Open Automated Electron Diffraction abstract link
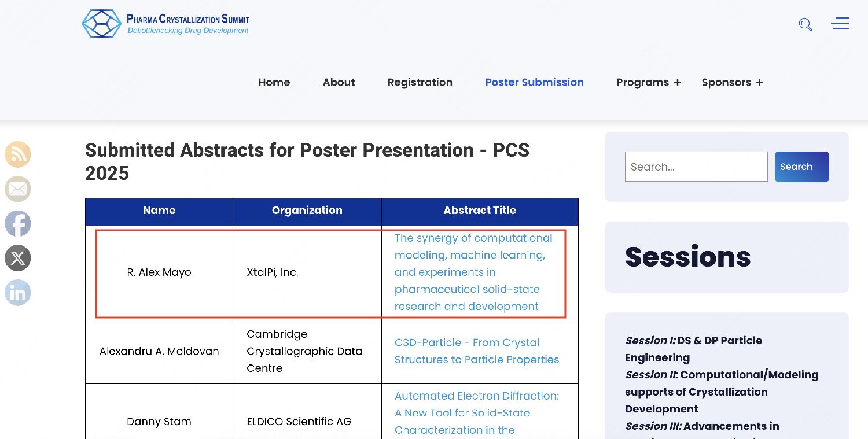The image size is (868, 439). (x=477, y=413)
